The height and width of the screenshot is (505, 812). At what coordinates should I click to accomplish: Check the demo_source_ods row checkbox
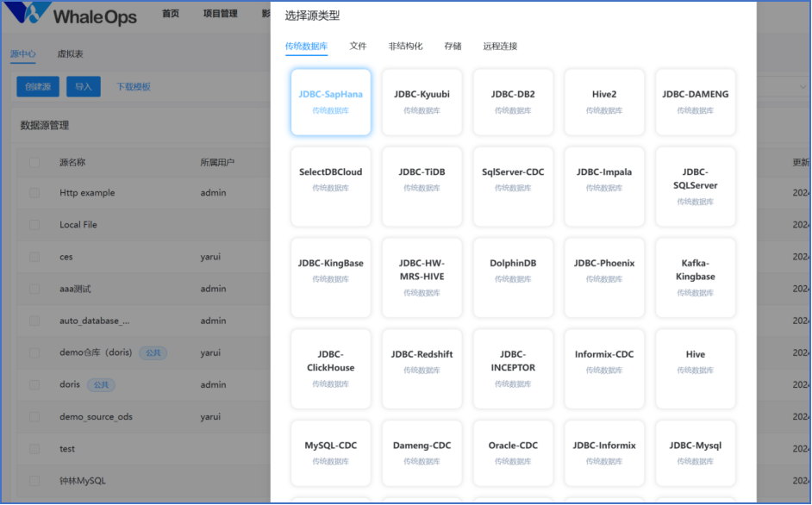(x=34, y=417)
